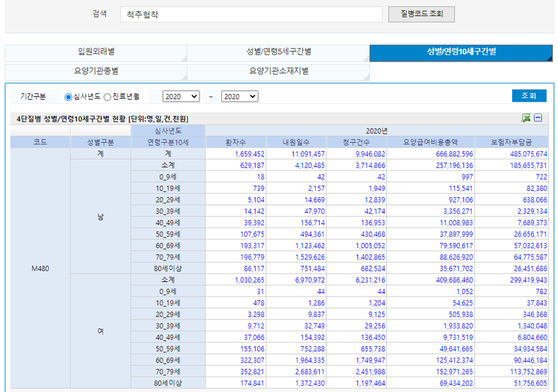Image resolution: width=558 pixels, height=392 pixels.
Task: Click female 10_19세 patient count 478
Action: pos(259,303)
